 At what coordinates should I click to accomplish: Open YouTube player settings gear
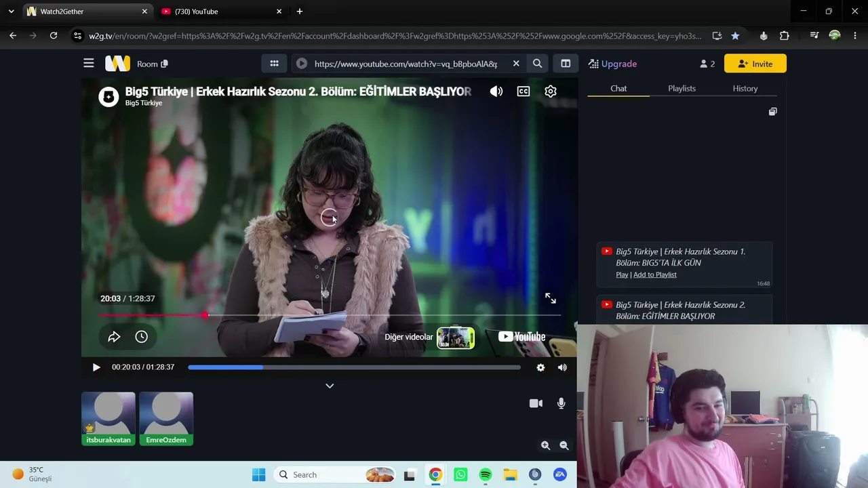pyautogui.click(x=551, y=91)
